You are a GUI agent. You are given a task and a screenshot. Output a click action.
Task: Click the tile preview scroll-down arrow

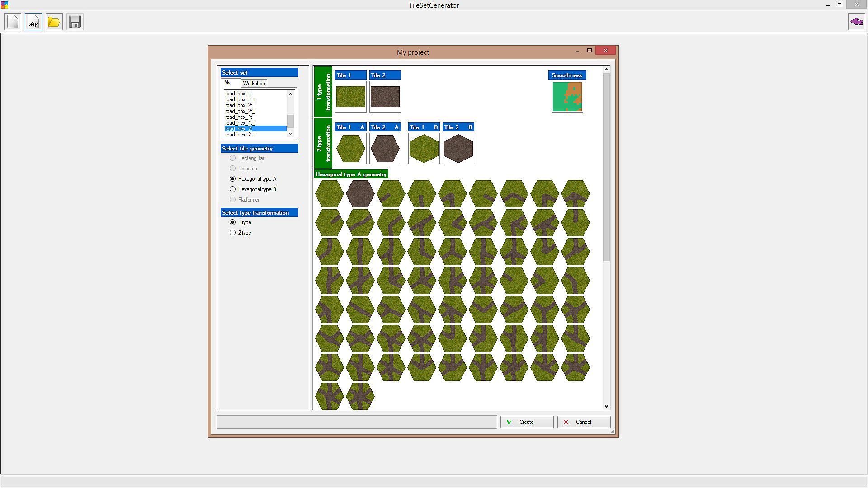(606, 406)
